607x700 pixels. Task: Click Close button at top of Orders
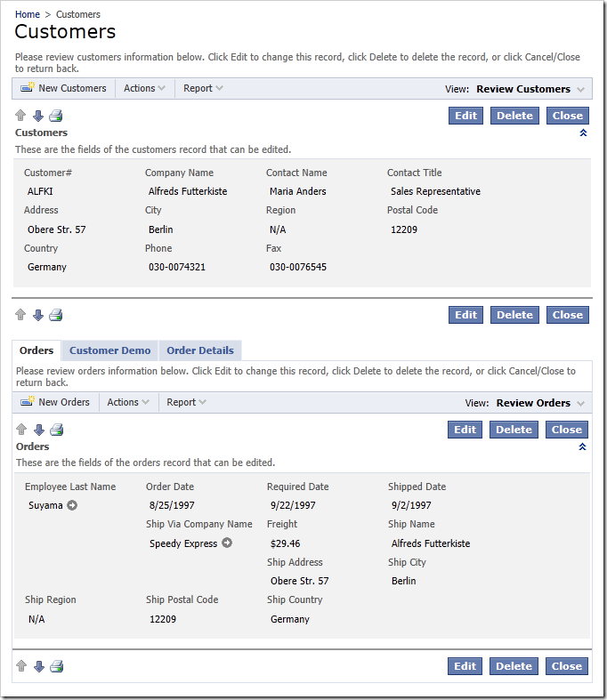click(567, 430)
